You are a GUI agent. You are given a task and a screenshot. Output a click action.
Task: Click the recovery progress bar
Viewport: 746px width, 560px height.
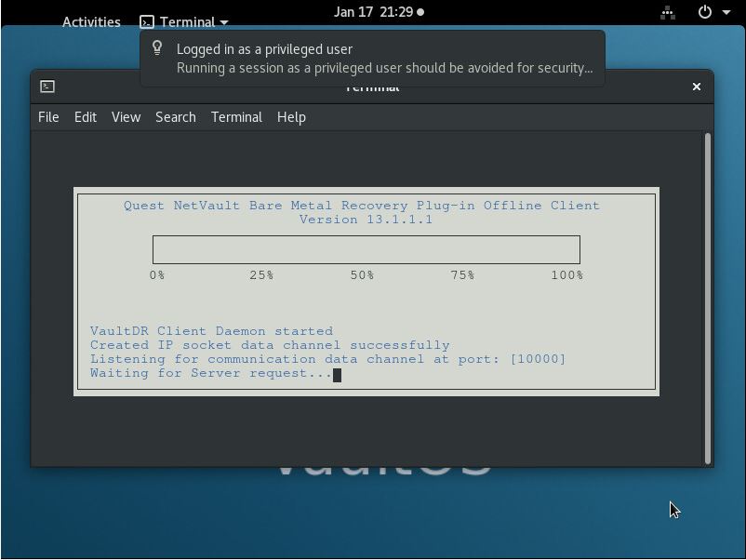coord(366,249)
